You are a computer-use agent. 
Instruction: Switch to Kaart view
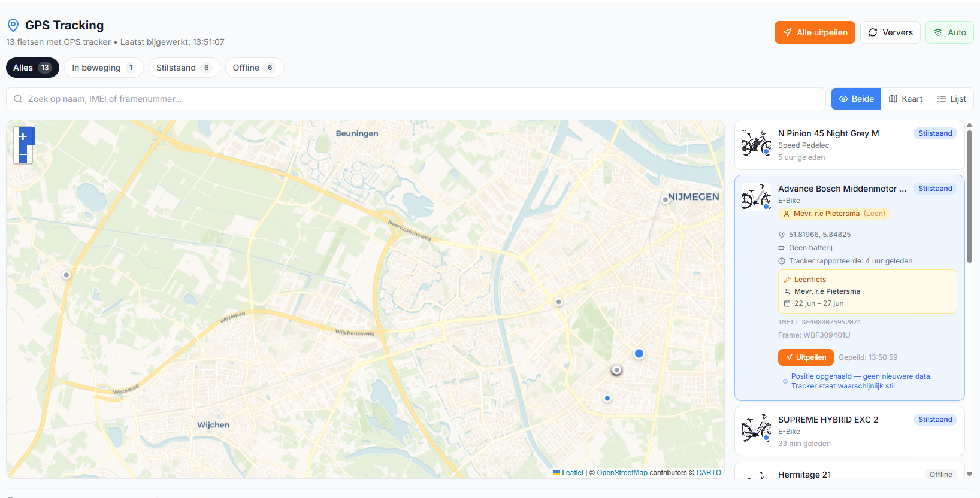click(905, 99)
